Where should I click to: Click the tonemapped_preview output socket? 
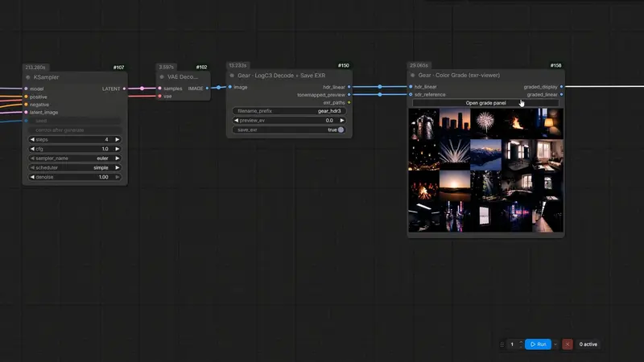pyautogui.click(x=349, y=95)
